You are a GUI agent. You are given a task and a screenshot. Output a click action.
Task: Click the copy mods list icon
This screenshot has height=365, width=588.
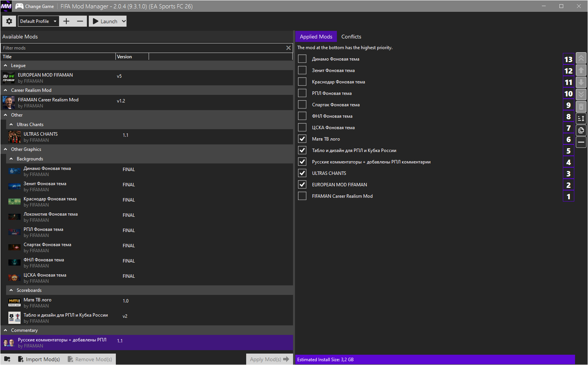tap(581, 130)
